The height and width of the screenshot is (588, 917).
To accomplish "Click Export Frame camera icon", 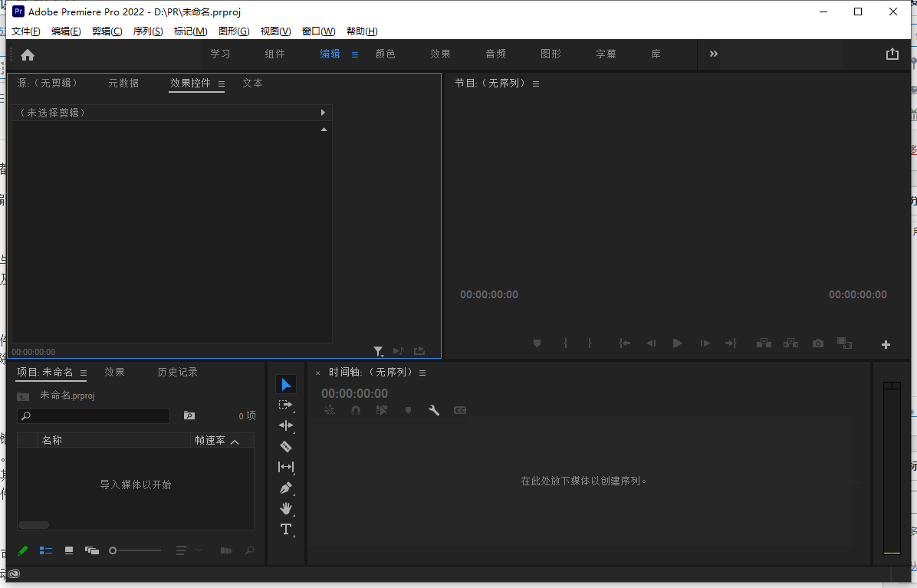I will [x=818, y=343].
